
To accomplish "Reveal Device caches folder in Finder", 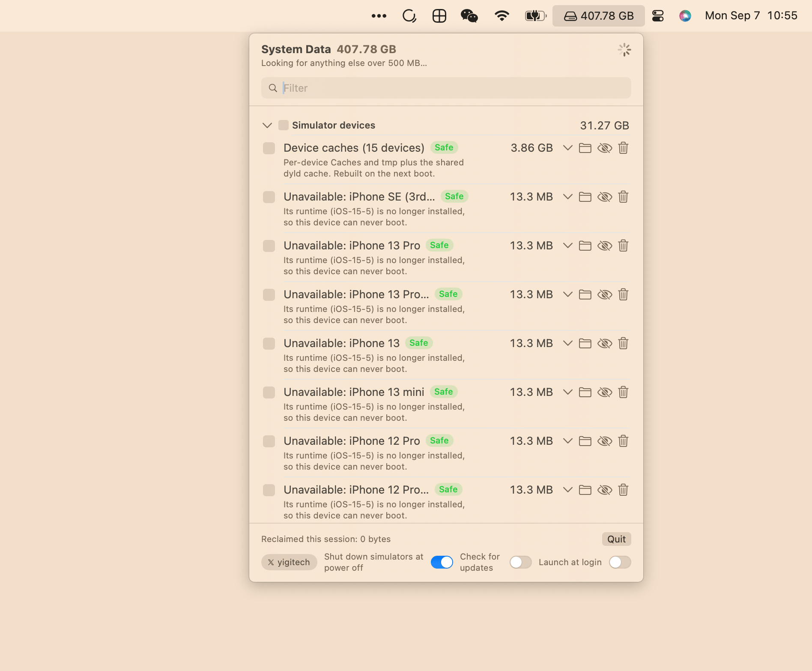I will click(x=585, y=148).
